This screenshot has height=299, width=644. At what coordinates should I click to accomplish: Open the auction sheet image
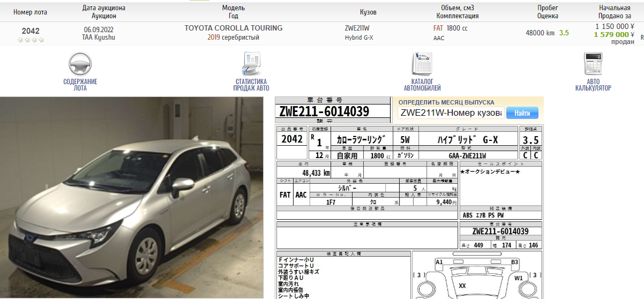point(409,197)
